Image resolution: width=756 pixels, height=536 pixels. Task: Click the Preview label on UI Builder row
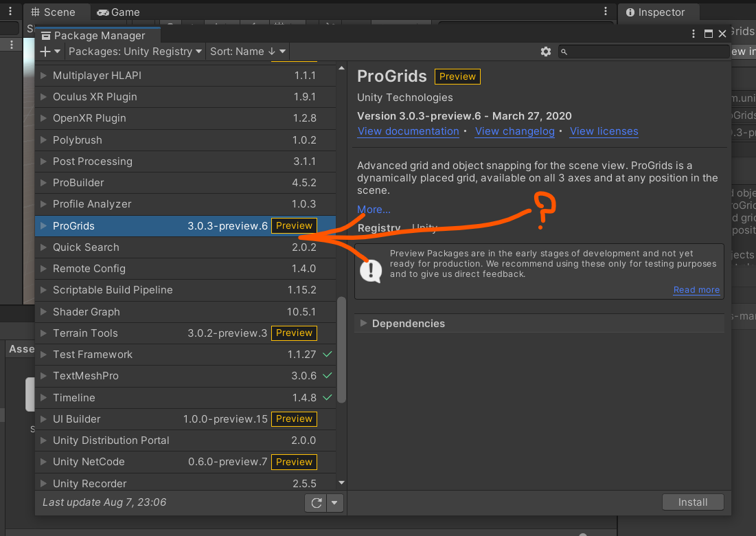click(x=294, y=418)
